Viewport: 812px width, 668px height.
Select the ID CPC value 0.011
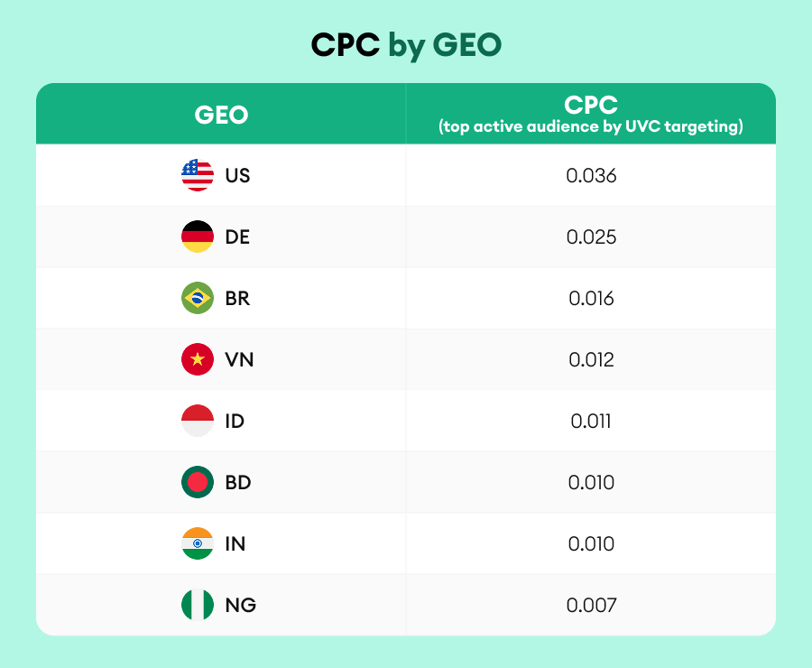click(x=591, y=421)
